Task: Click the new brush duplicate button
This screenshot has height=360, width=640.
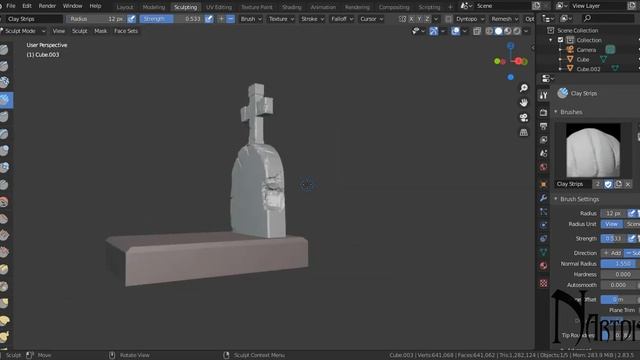Action: [x=618, y=184]
